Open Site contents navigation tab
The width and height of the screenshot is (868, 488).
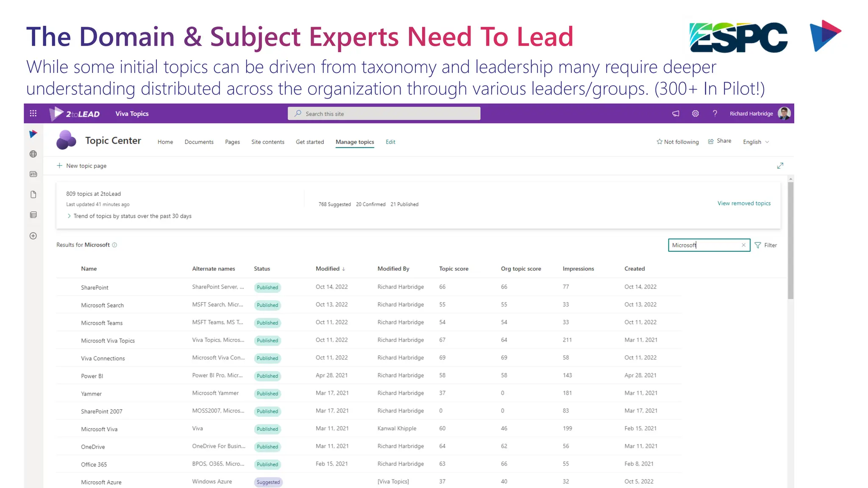click(x=268, y=142)
